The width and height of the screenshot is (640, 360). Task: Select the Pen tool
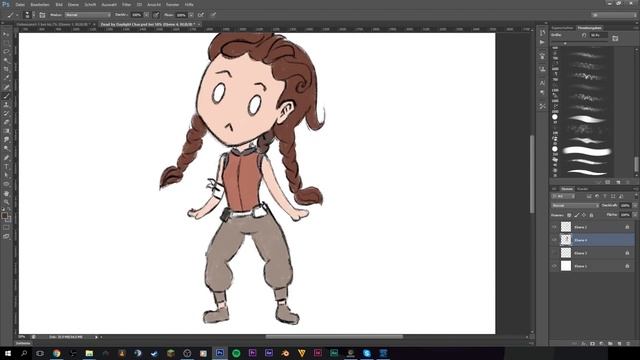point(6,158)
